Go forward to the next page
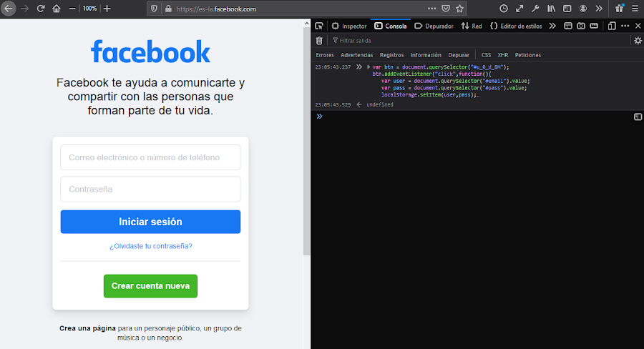644x349 pixels. pyautogui.click(x=24, y=9)
